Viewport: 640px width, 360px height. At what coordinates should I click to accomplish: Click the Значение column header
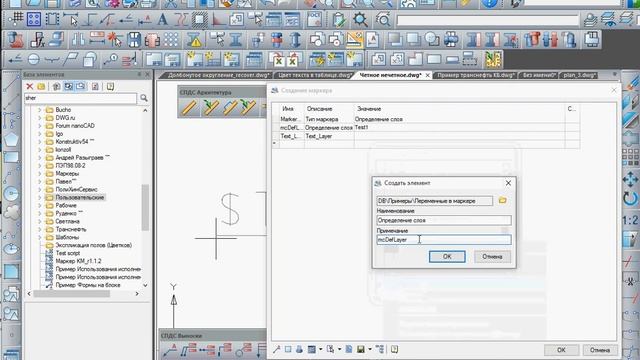pos(459,109)
